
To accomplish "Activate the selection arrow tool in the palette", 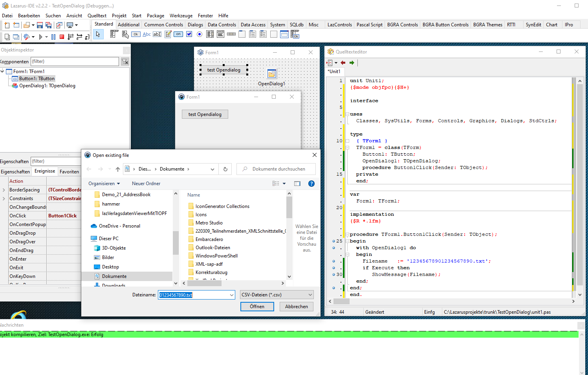I will (98, 34).
